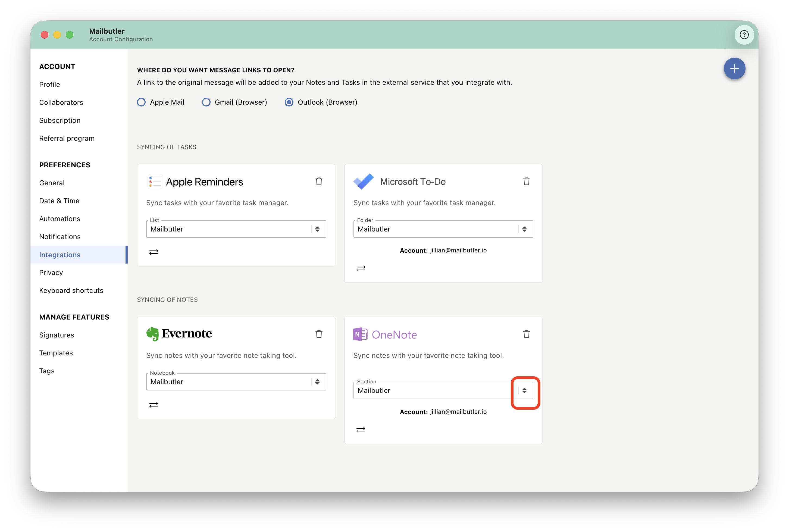Delete the OneNote integration
Image resolution: width=789 pixels, height=532 pixels.
coord(526,334)
